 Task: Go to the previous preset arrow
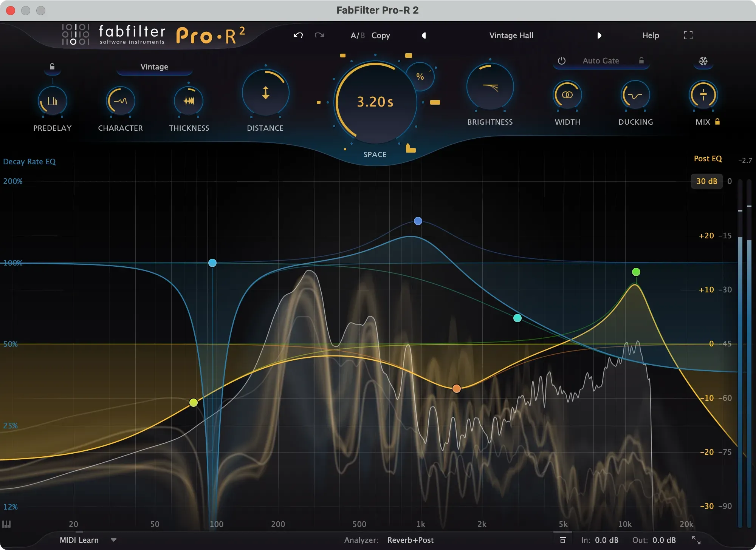tap(424, 36)
